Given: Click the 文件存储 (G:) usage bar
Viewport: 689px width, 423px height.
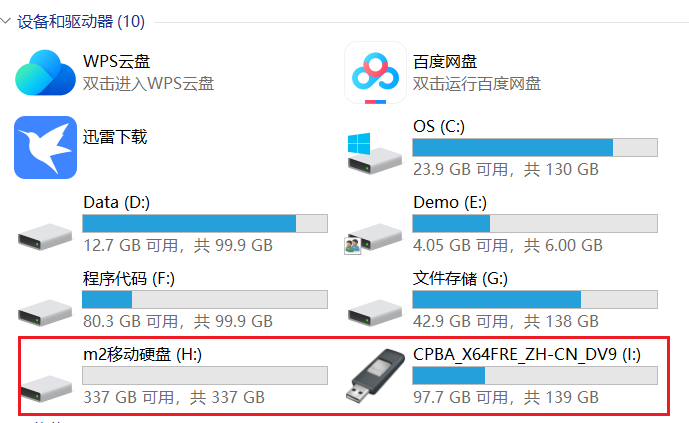Looking at the screenshot, I should tap(535, 299).
